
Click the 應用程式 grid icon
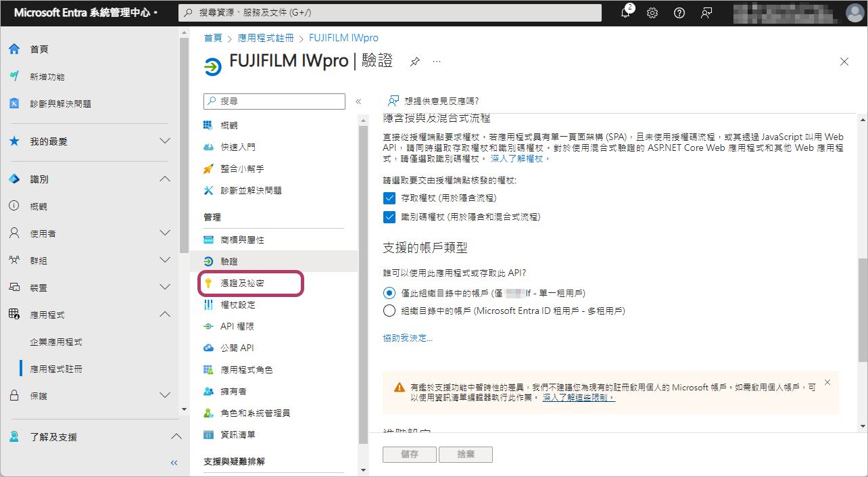tap(14, 315)
